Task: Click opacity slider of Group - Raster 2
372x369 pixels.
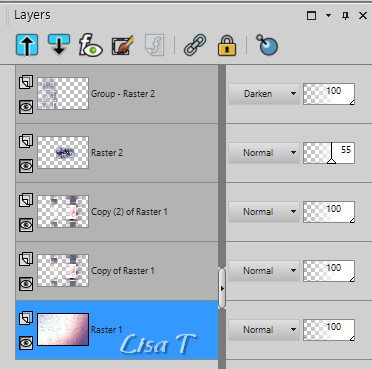Action: (x=329, y=94)
